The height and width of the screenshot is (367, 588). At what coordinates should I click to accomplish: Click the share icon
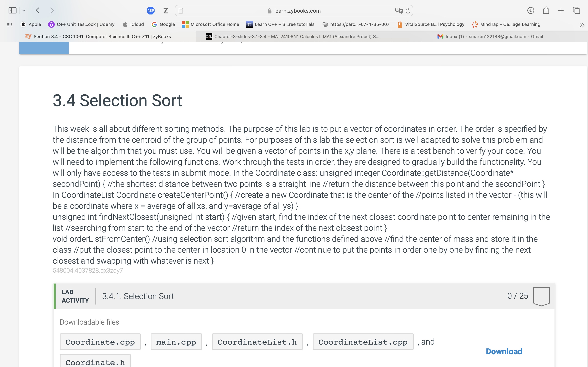tap(546, 10)
